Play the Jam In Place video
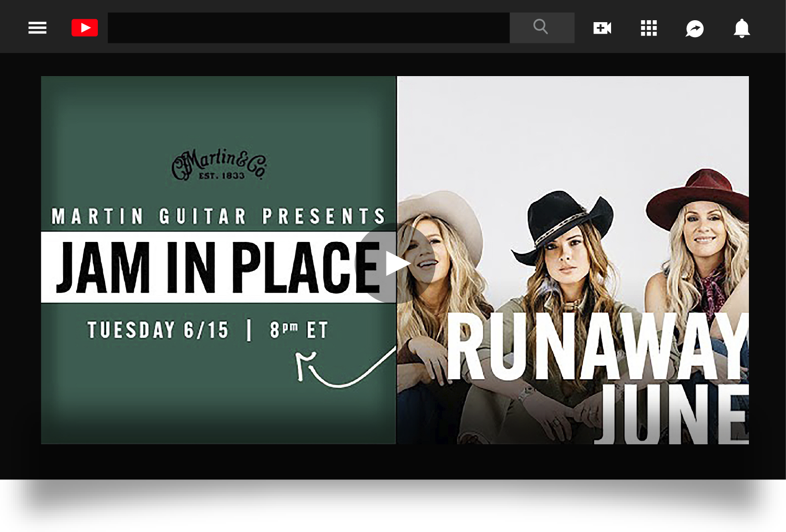 pyautogui.click(x=396, y=263)
